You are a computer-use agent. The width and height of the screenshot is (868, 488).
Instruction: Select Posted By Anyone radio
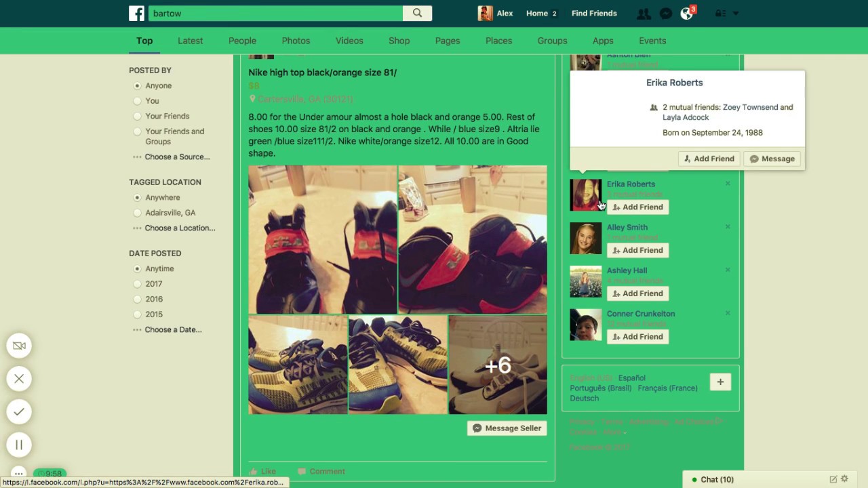(x=137, y=85)
